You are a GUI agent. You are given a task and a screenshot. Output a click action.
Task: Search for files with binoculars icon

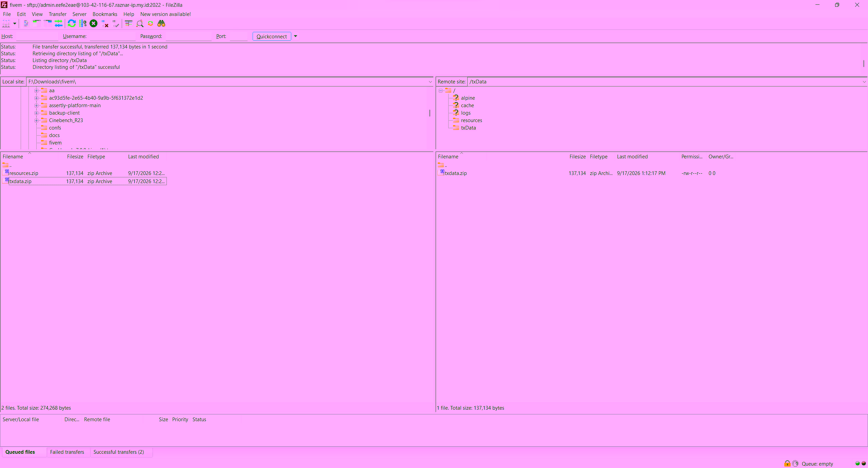[x=161, y=23]
